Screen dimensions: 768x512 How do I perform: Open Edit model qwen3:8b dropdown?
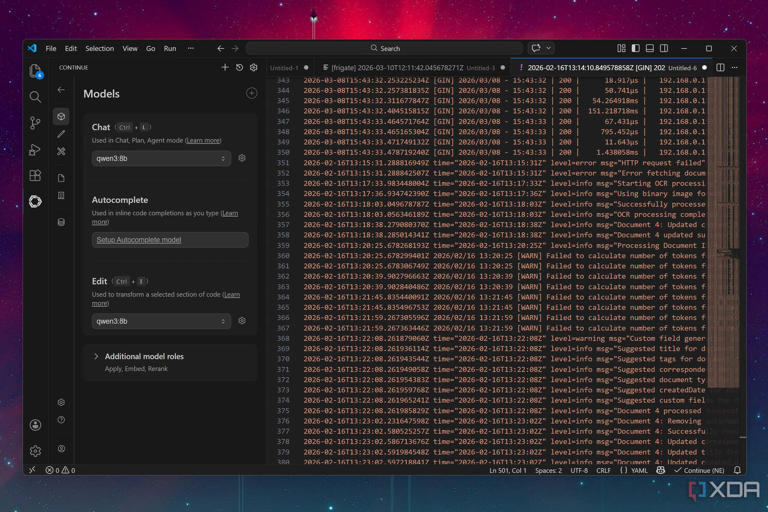(x=161, y=321)
